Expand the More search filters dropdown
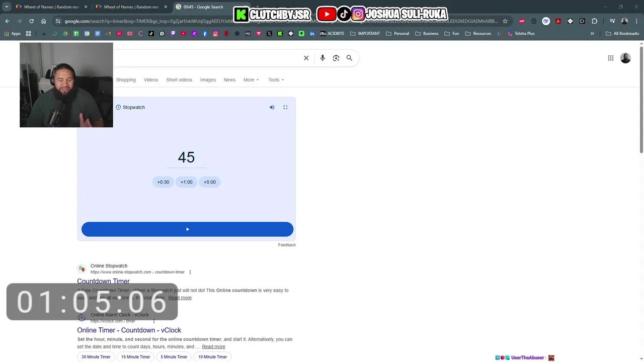Screen dimensions: 644x362 pos(251,80)
